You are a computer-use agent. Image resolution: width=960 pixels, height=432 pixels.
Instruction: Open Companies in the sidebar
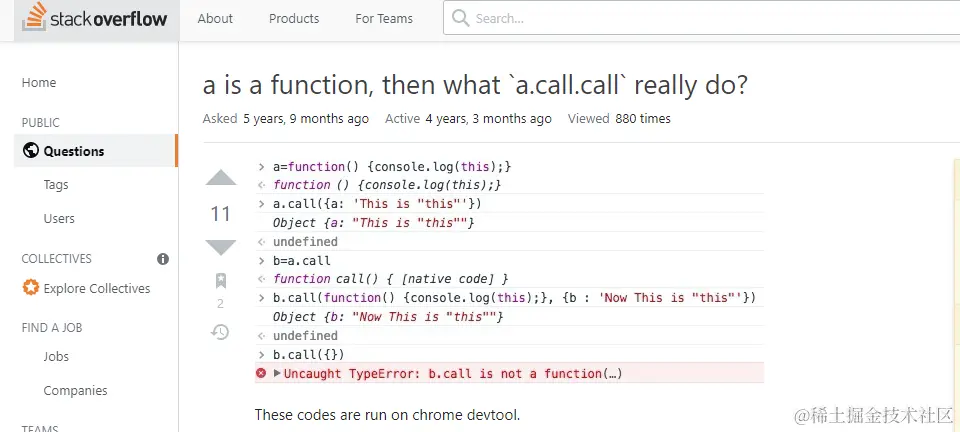coord(75,390)
